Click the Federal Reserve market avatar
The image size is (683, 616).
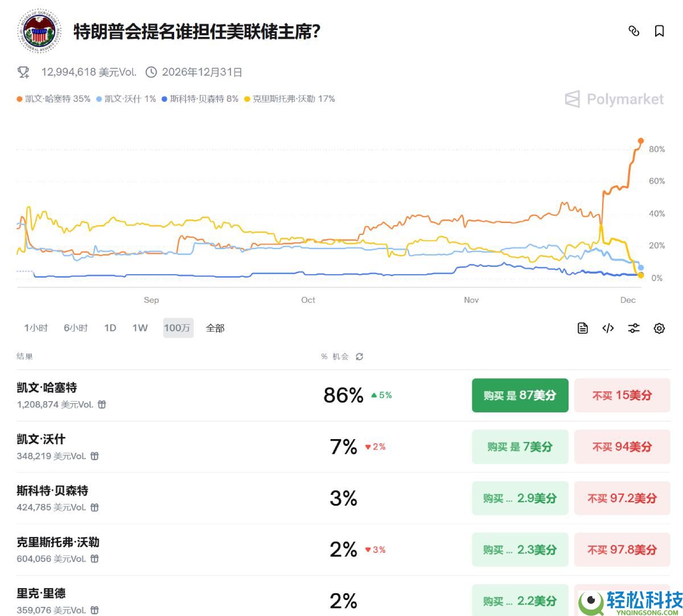point(38,31)
